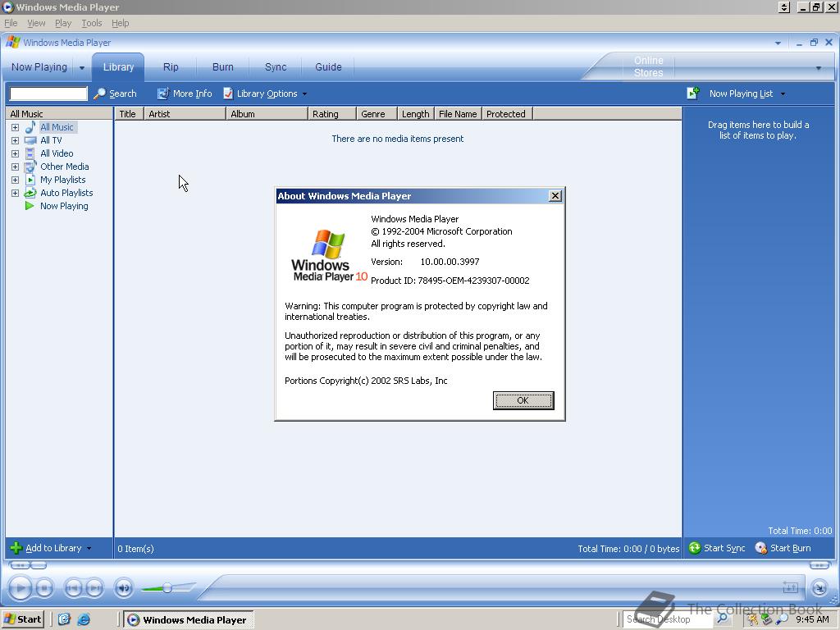840x630 pixels.
Task: Sort by the Rating column header
Action: [331, 113]
